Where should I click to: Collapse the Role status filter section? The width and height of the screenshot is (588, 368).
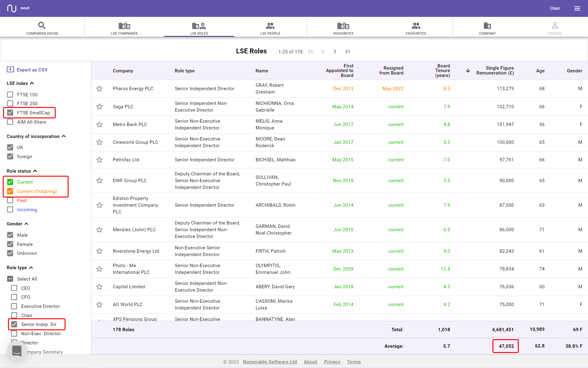click(x=35, y=171)
